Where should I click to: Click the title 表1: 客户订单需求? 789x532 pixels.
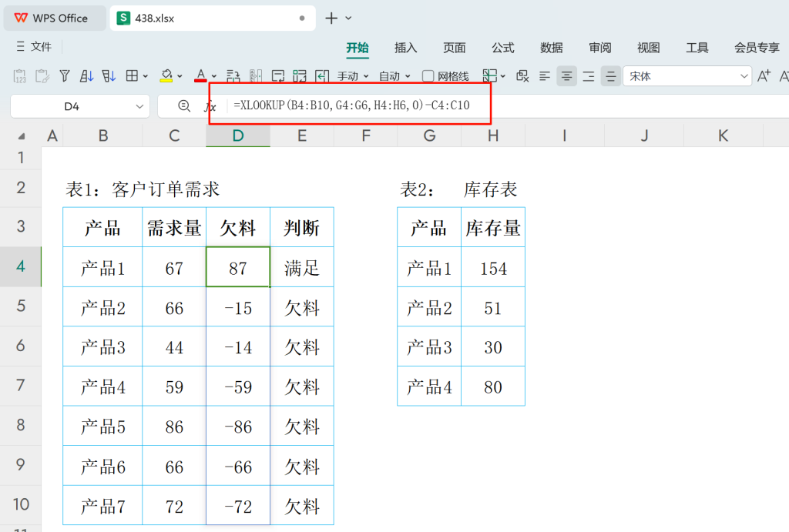[143, 189]
